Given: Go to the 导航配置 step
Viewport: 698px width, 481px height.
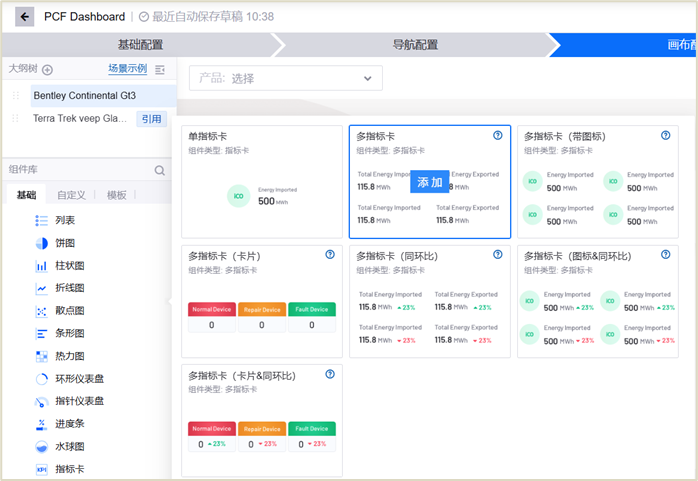Looking at the screenshot, I should coord(414,45).
